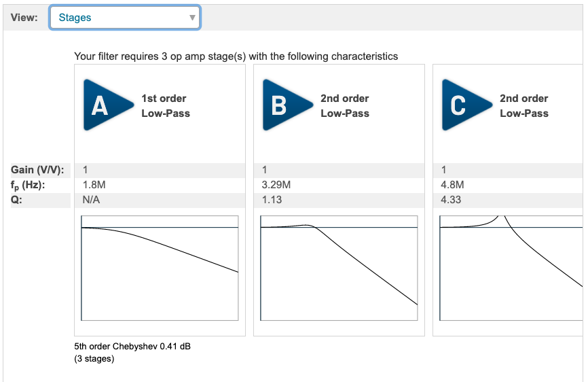Click stage C fp value 4.8M

click(x=453, y=185)
